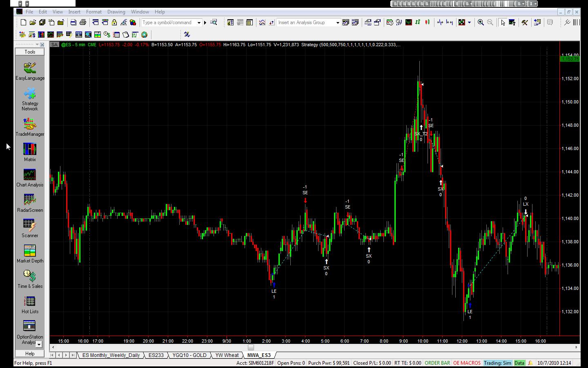Open the Insert menu

pyautogui.click(x=74, y=12)
